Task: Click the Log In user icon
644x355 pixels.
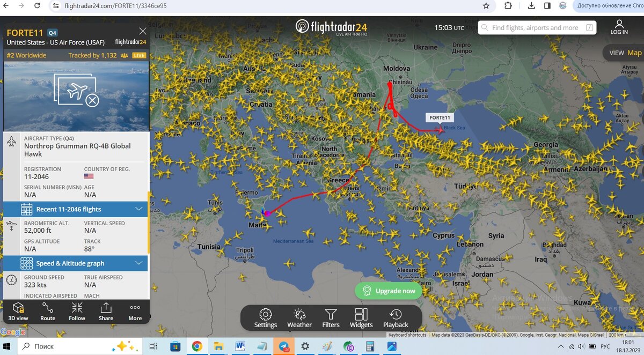Action: [x=619, y=27]
